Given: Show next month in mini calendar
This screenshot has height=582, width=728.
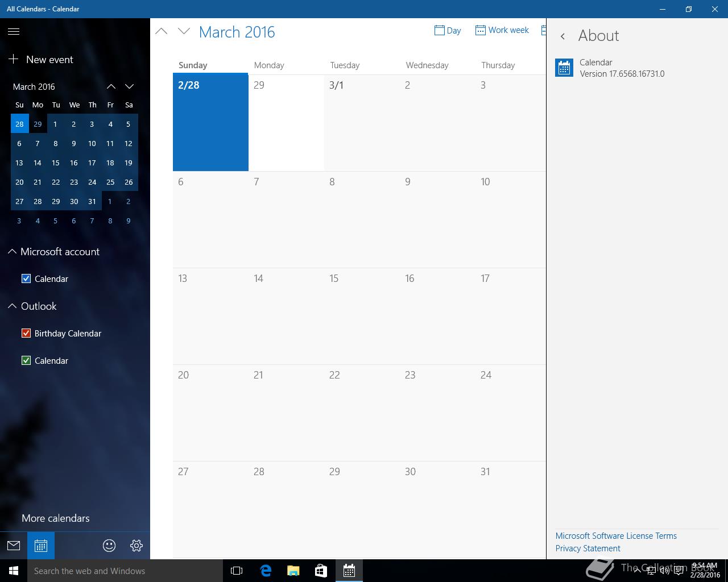Looking at the screenshot, I should pos(130,86).
